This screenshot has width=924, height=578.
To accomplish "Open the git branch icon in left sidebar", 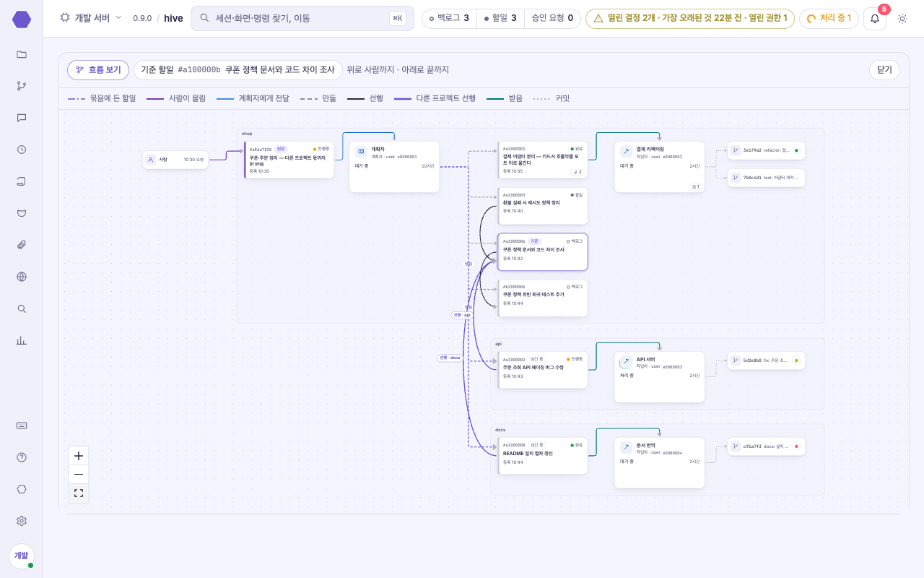I will 22,86.
